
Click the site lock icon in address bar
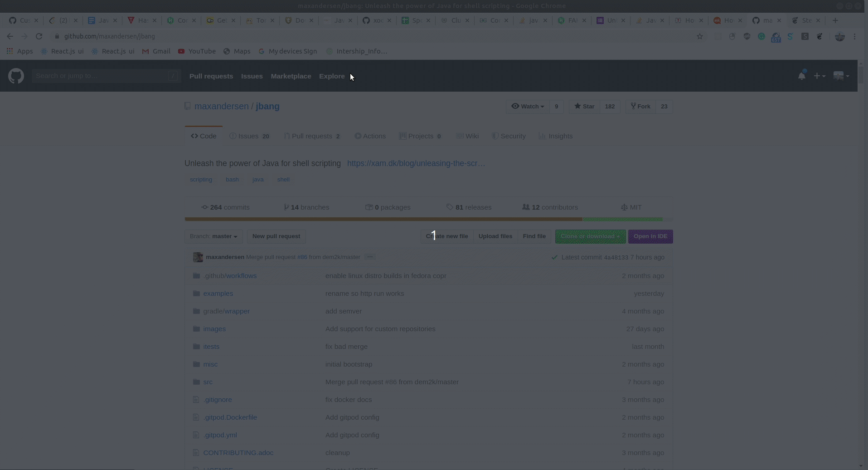(57, 36)
